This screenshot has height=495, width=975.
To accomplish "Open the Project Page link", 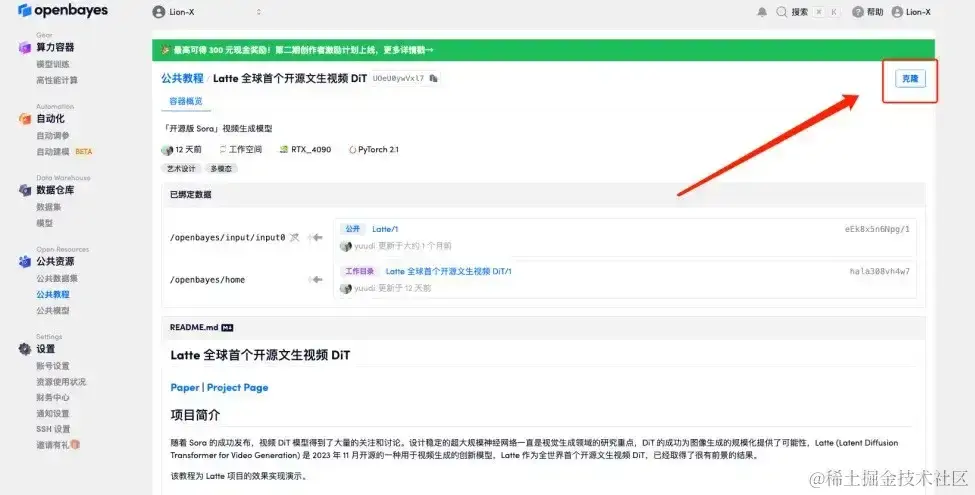I will (x=238, y=387).
